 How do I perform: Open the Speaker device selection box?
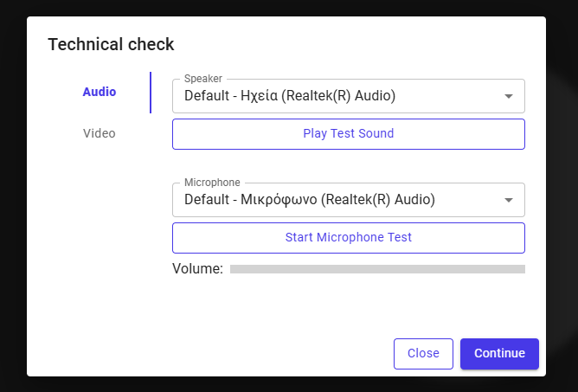click(349, 96)
